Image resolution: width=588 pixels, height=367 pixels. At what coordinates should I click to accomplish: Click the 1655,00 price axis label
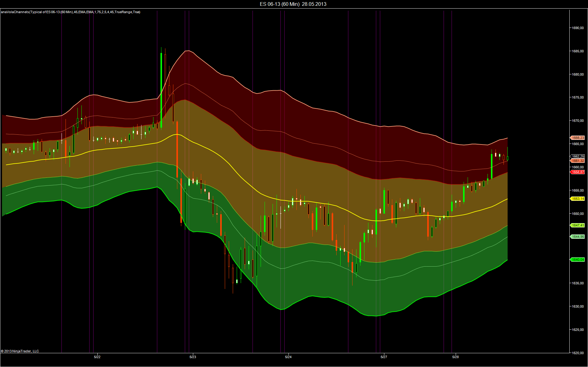pyautogui.click(x=578, y=190)
